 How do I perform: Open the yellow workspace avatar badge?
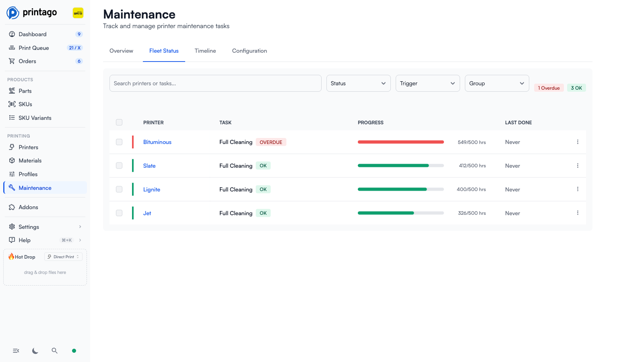(x=78, y=13)
